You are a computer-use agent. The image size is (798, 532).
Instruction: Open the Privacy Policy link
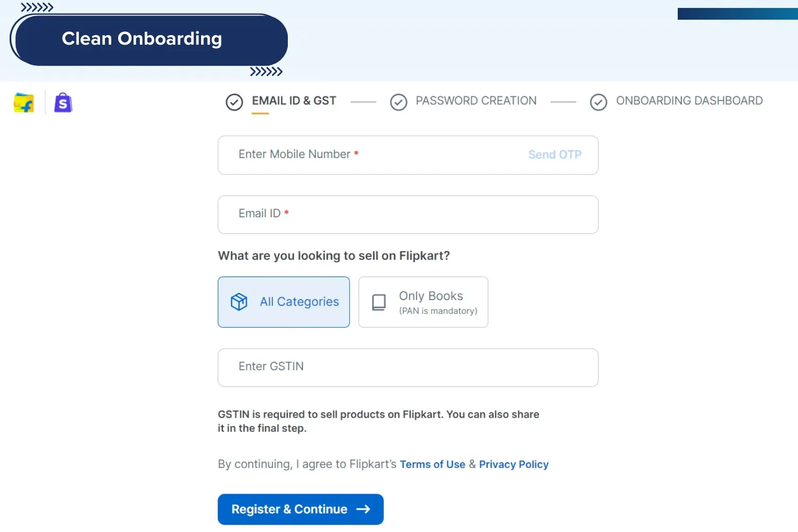tap(513, 464)
